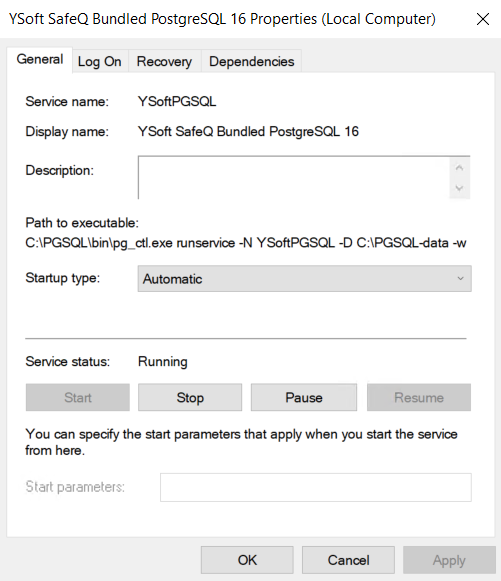Click the Description text box
This screenshot has height=581, width=501.
[x=293, y=177]
